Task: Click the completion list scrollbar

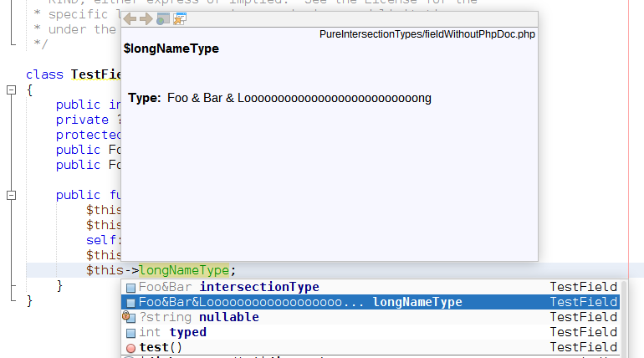Action: 624,318
